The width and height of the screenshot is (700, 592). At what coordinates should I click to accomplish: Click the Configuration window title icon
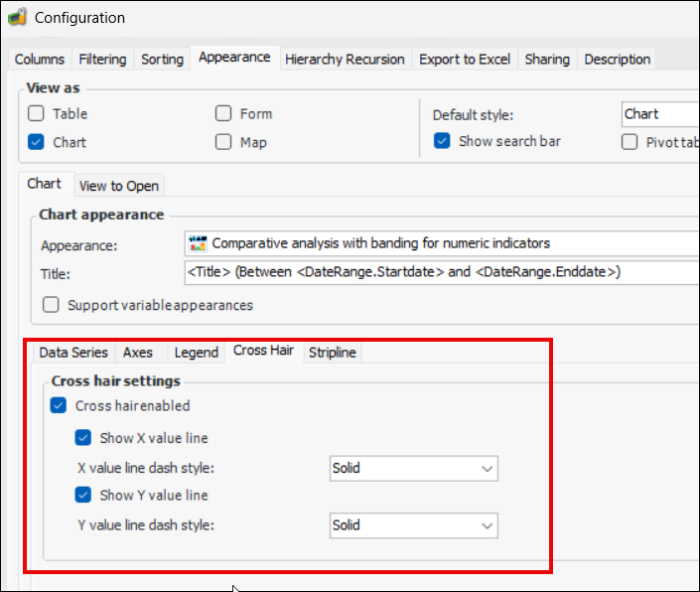(x=17, y=17)
